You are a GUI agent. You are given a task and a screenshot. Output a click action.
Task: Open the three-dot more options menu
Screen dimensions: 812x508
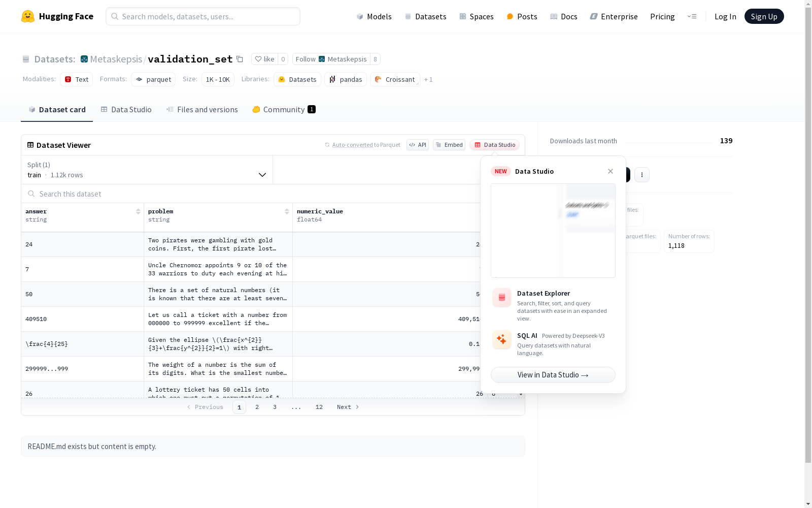pos(642,175)
